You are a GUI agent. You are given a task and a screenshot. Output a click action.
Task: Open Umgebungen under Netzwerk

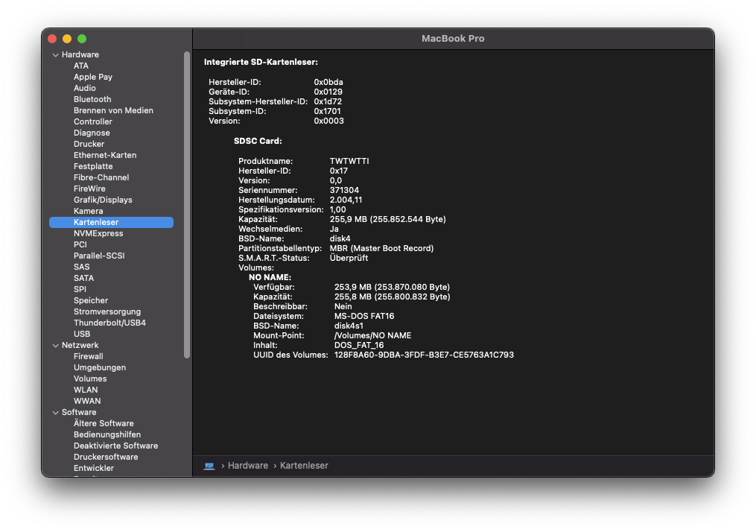[x=99, y=367]
